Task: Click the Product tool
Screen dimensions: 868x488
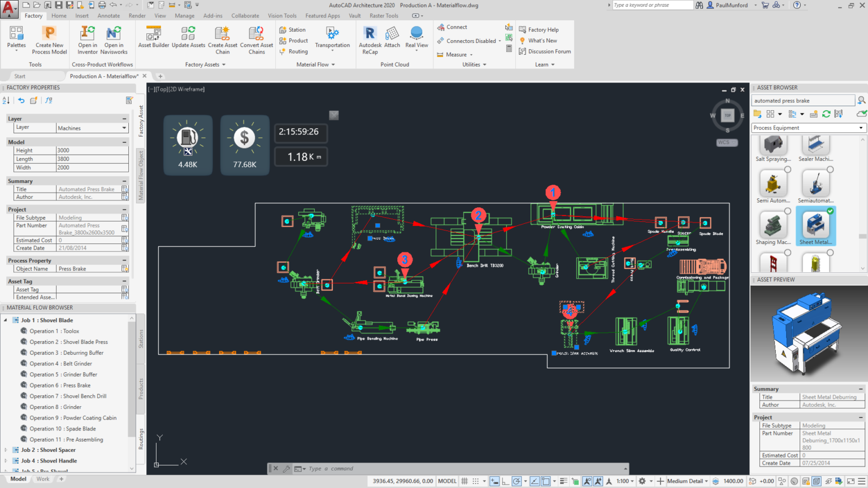Action: click(x=294, y=41)
